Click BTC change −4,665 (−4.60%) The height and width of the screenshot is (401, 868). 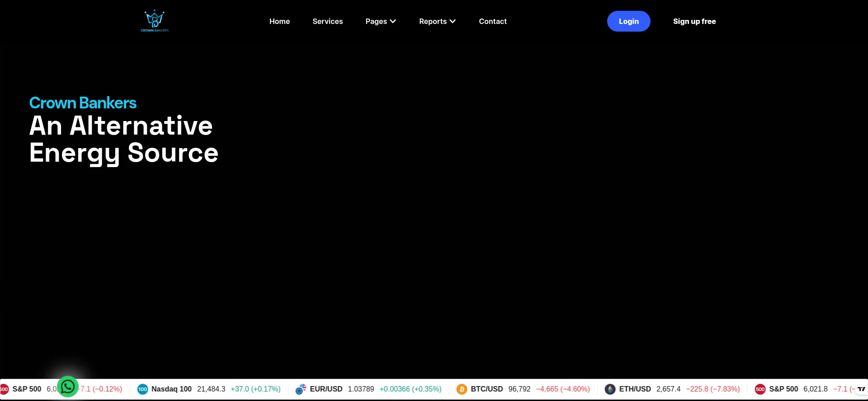point(563,389)
